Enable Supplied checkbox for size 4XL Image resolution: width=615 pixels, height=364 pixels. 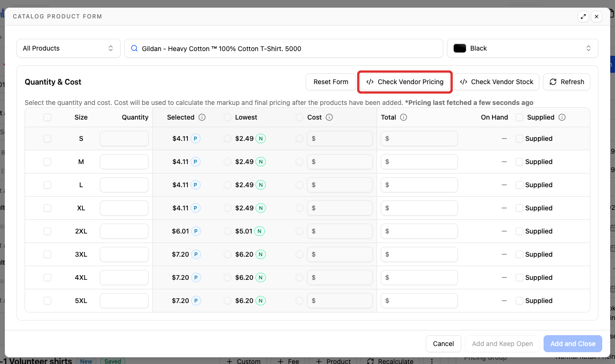(519, 277)
